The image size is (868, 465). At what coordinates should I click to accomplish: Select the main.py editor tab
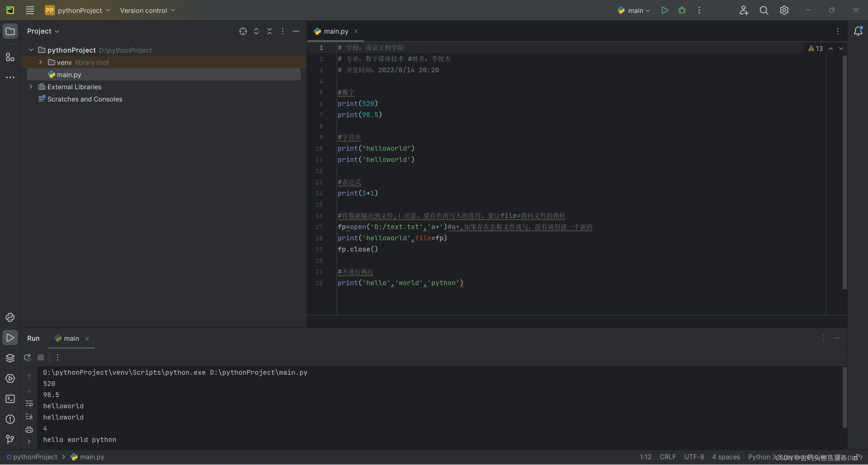click(x=336, y=31)
